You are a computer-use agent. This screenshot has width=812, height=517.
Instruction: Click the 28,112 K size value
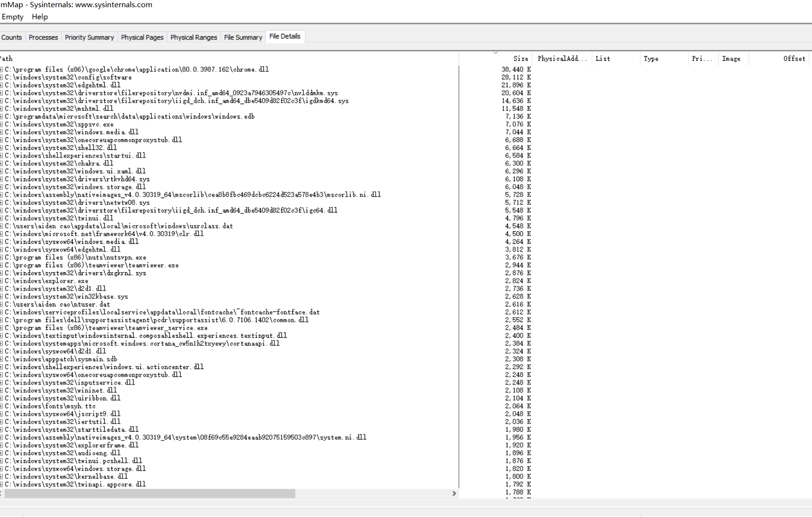[x=516, y=77]
